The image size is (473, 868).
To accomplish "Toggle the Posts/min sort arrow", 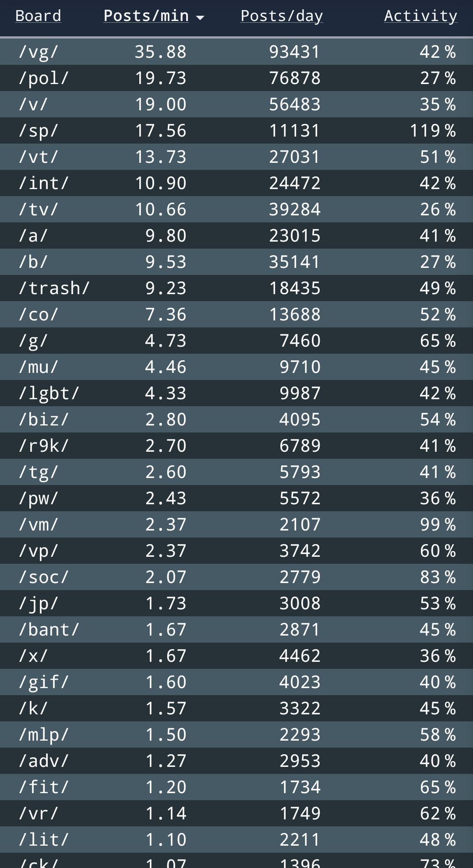I will pyautogui.click(x=200, y=18).
